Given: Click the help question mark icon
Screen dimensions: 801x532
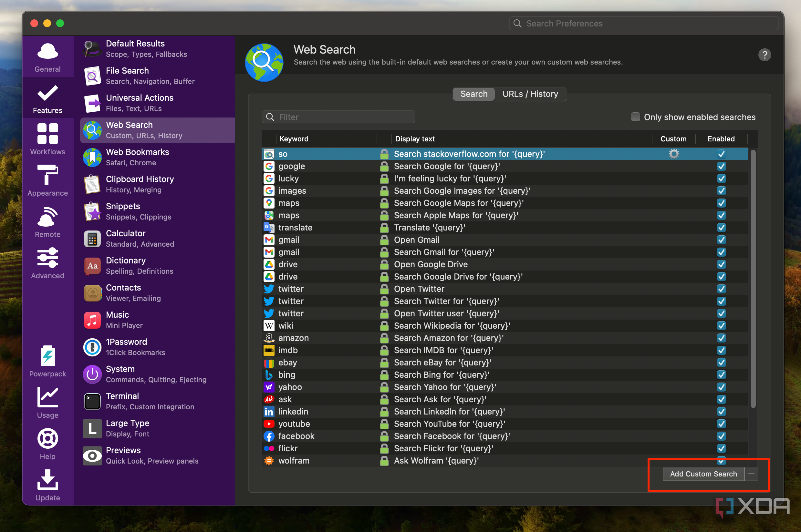Looking at the screenshot, I should coord(765,55).
